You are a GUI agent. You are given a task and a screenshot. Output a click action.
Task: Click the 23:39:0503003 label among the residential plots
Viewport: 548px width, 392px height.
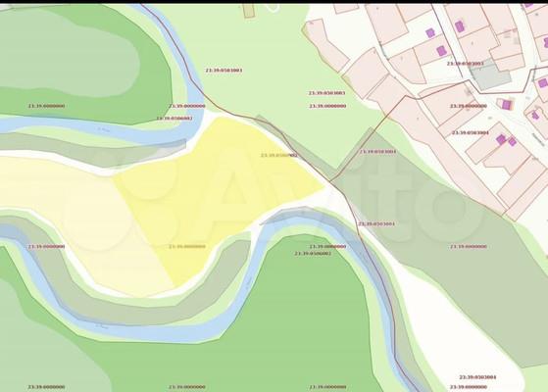pos(466,64)
